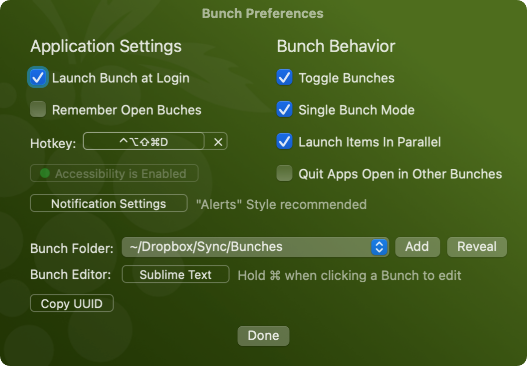Click the Hotkey recorder field
This screenshot has height=366, width=527.
(x=144, y=141)
